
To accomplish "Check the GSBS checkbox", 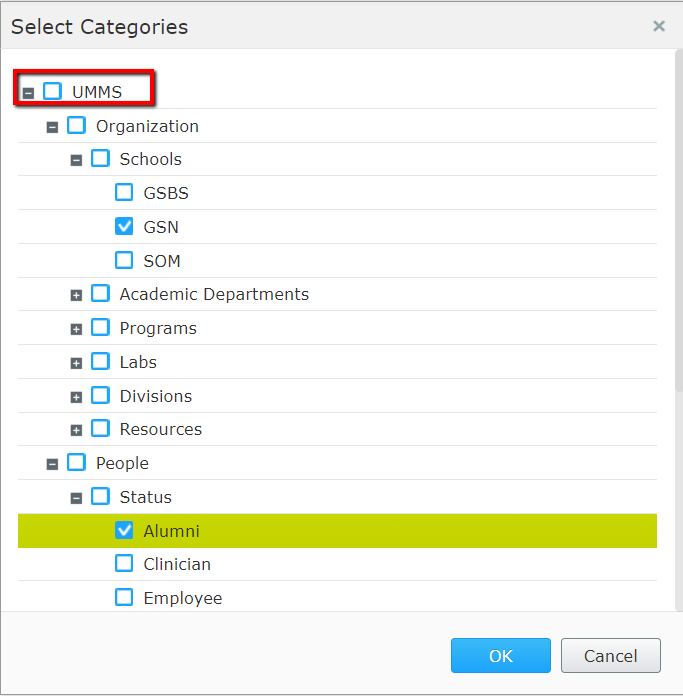I will tap(124, 192).
